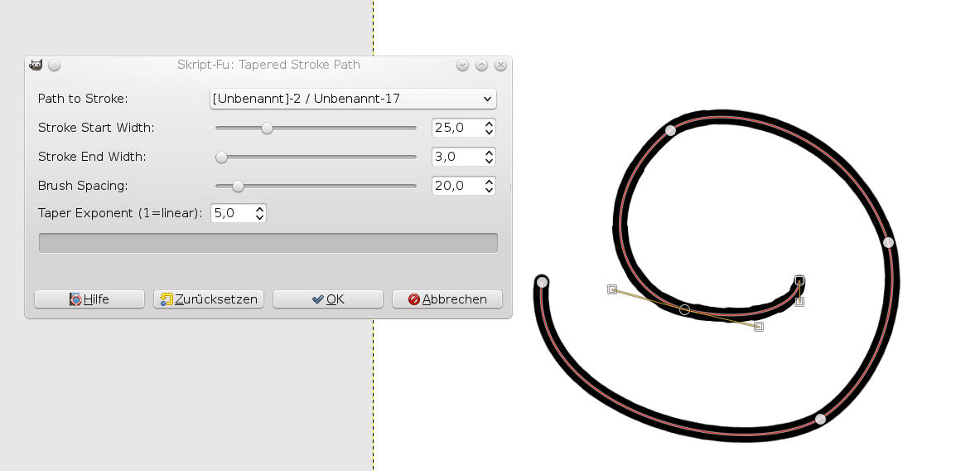This screenshot has height=471, width=980.
Task: Select the path start anchor at left end
Action: point(543,282)
